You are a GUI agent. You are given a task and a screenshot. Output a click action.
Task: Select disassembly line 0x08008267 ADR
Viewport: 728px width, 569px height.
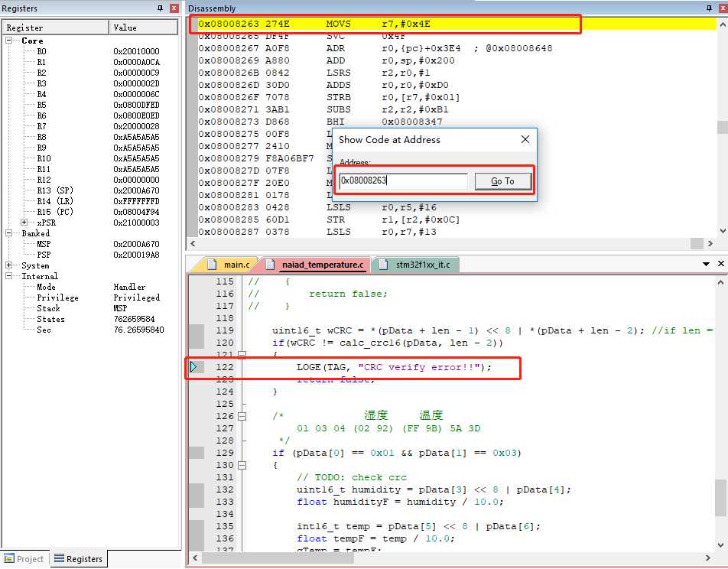[x=457, y=48]
